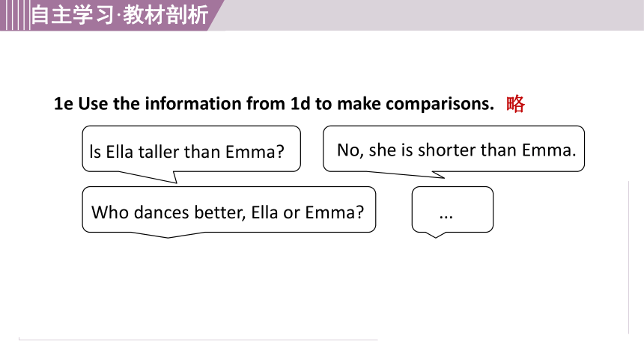Click the thin vertical line at right edge
The image size is (644, 362).
coord(628,257)
